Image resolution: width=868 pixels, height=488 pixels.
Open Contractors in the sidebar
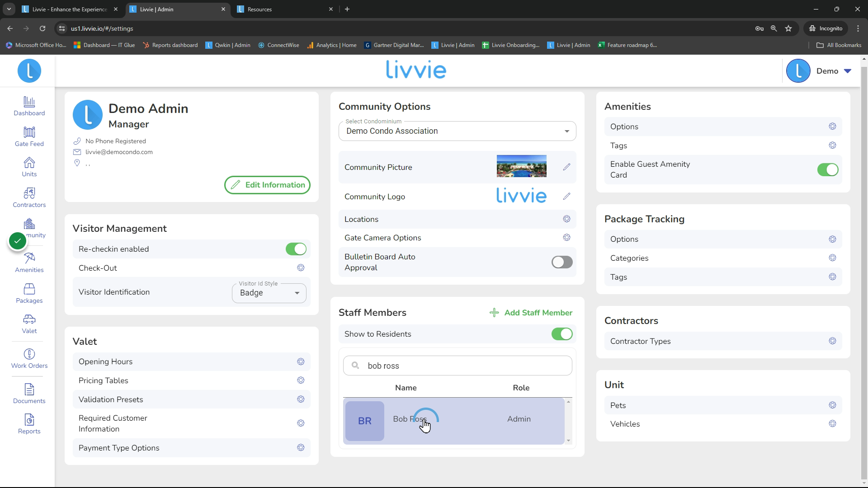29,197
